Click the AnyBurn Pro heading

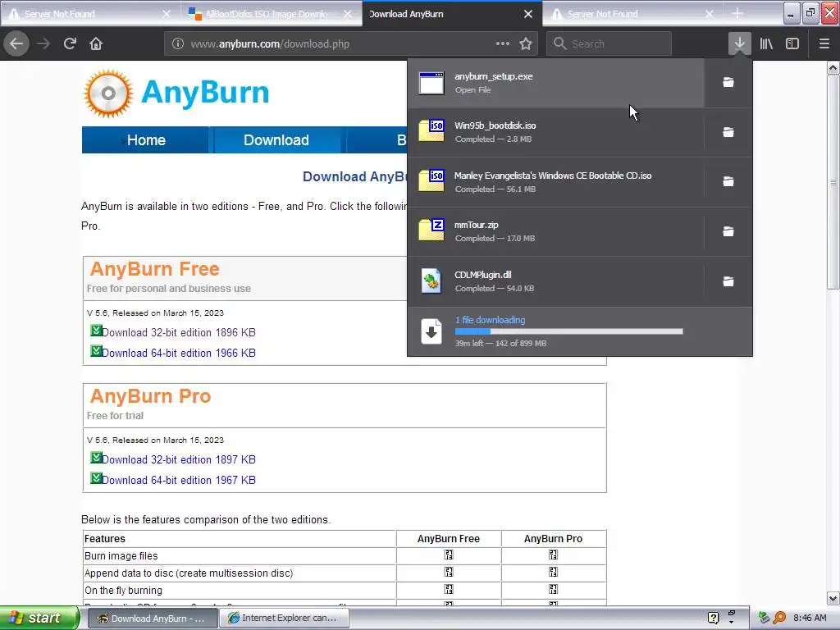(x=150, y=396)
